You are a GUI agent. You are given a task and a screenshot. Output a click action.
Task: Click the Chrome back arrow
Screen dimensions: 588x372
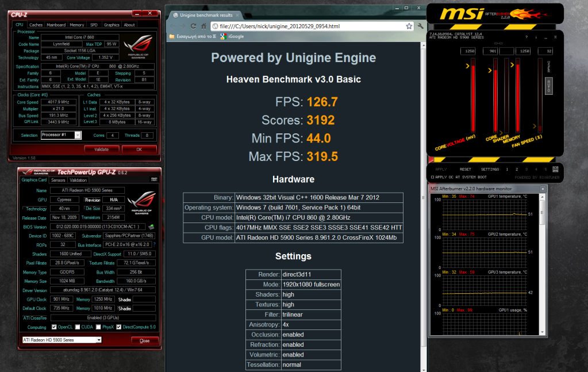pos(173,26)
